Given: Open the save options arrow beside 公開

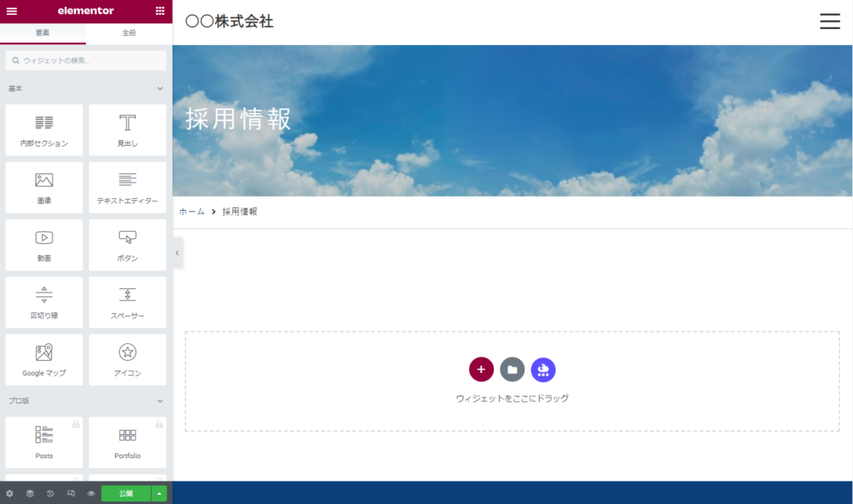Looking at the screenshot, I should (159, 494).
